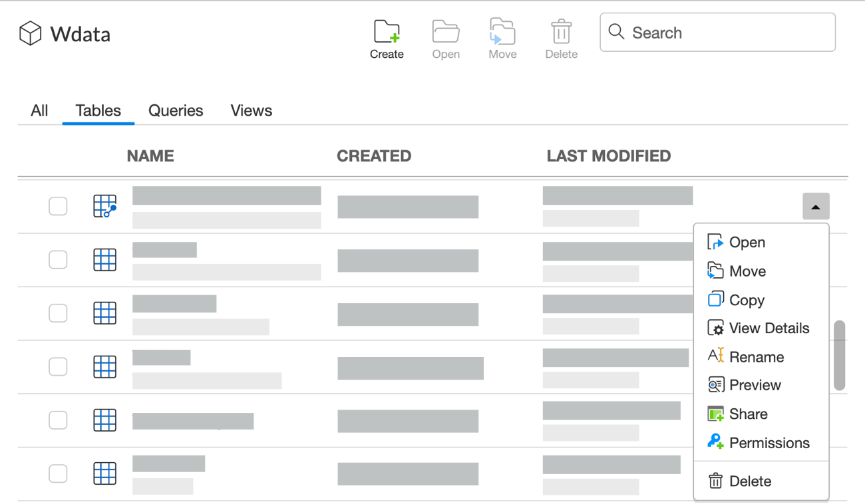Open Permissions from the context menu
This screenshot has height=504, width=865.
(x=761, y=443)
